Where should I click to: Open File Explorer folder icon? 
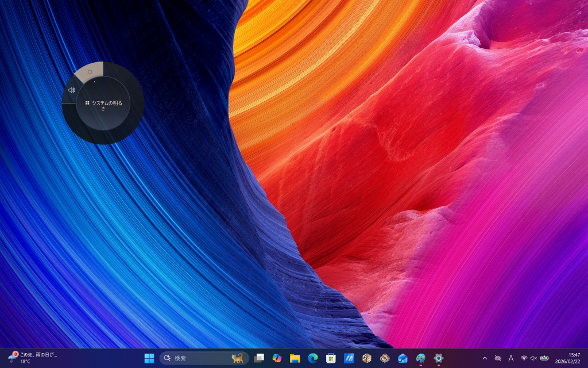[295, 358]
